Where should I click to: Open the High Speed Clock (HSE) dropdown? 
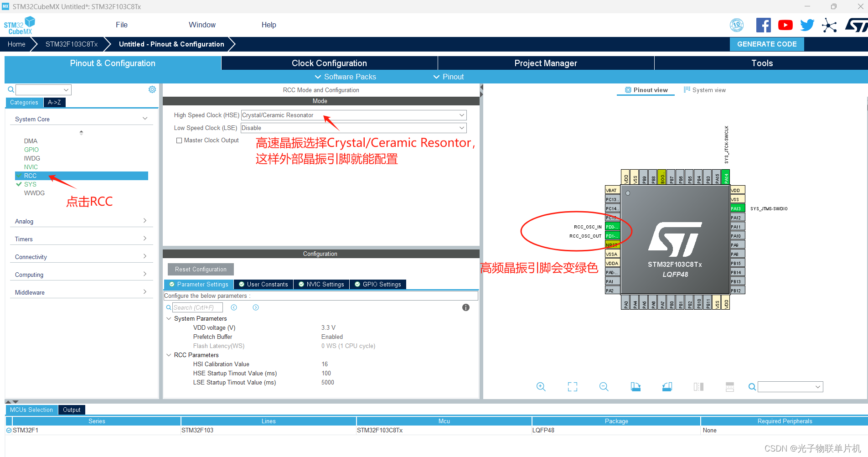coord(354,115)
